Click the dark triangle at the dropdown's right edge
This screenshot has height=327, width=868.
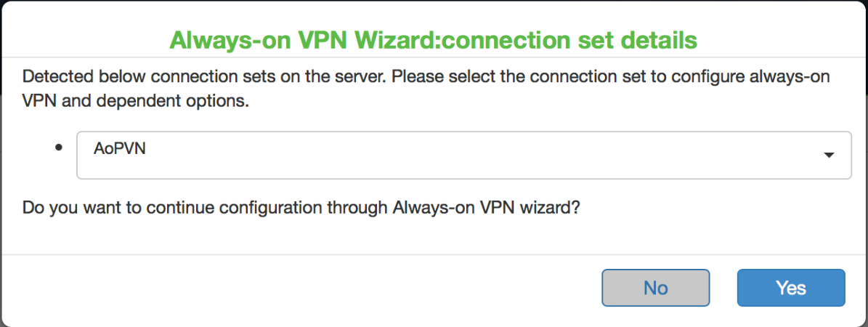coord(827,156)
